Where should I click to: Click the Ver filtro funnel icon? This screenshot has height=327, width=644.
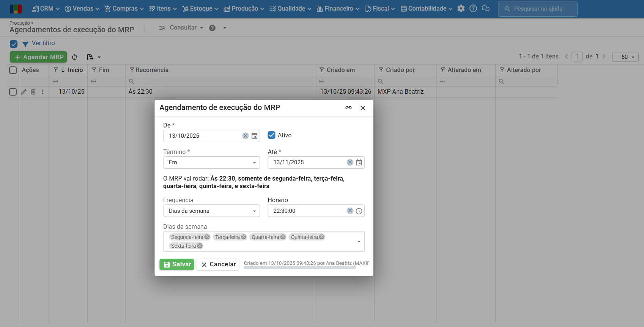pyautogui.click(x=25, y=44)
